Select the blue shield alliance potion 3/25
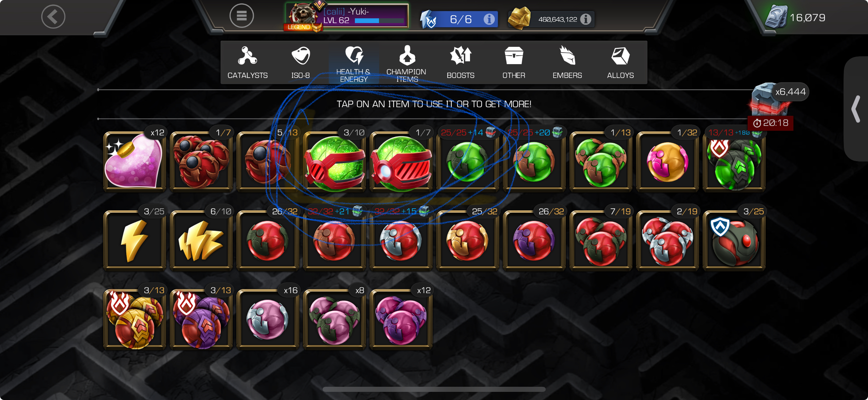This screenshot has width=868, height=400. (x=734, y=240)
